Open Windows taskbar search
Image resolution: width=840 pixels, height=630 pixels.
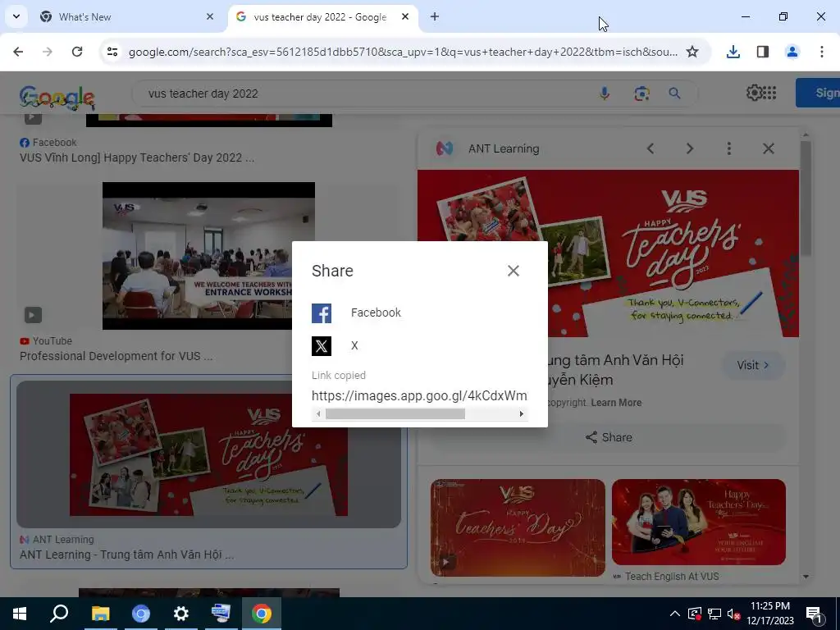[x=59, y=614]
